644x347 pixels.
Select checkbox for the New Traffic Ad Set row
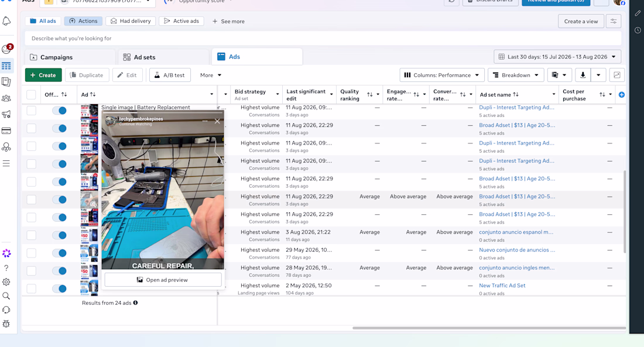pyautogui.click(x=31, y=288)
